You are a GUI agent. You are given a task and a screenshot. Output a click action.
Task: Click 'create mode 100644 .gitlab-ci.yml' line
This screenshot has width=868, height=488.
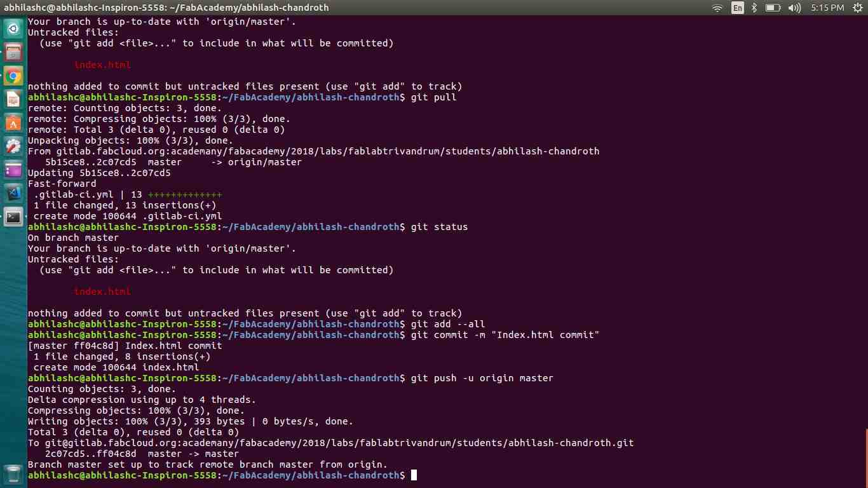127,216
